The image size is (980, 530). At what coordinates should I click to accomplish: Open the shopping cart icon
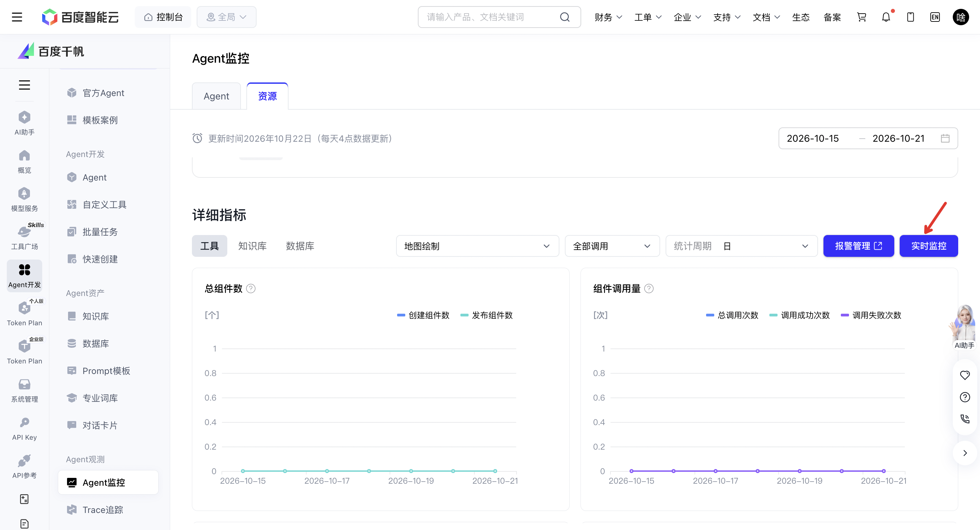tap(861, 17)
